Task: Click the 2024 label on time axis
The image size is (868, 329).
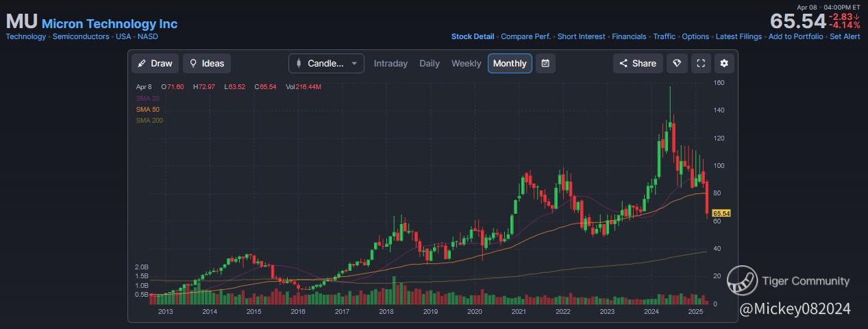Action: point(652,311)
